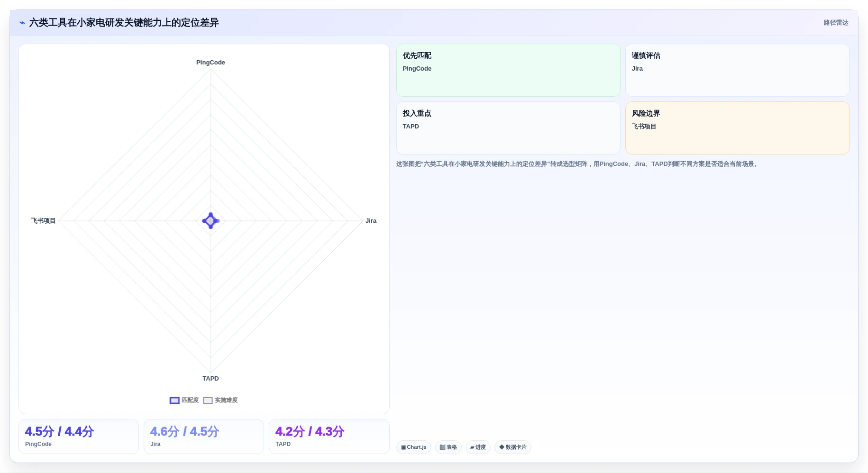Open the 投入重点 TAPD card
This screenshot has height=473, width=868.
tap(508, 128)
